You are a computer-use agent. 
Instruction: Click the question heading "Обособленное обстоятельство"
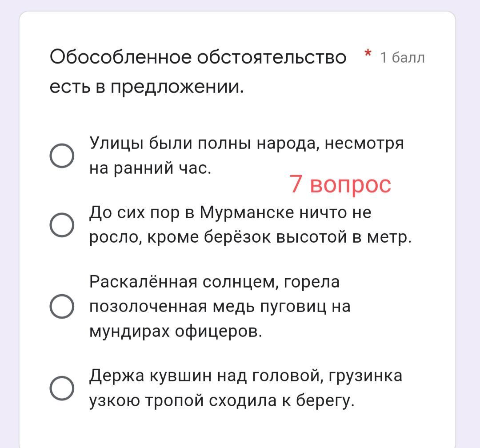pos(198,57)
